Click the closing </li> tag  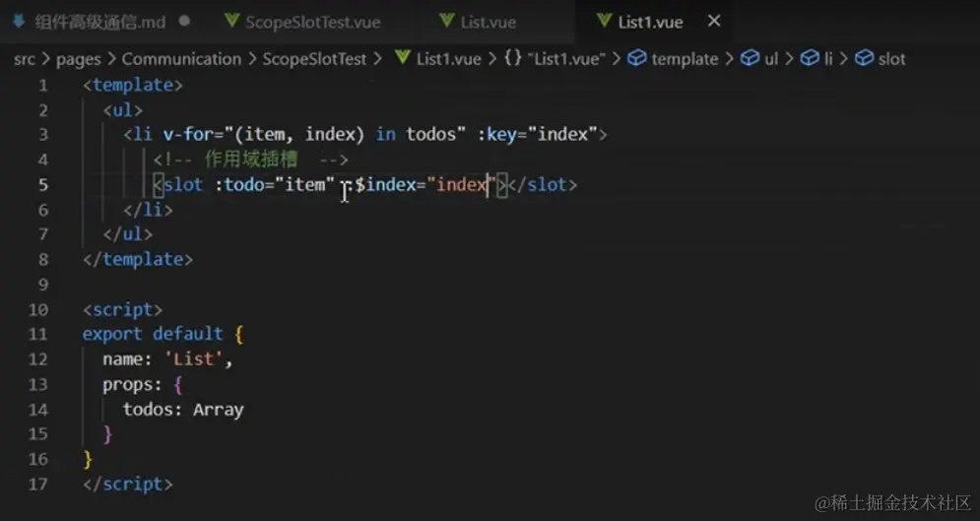148,210
